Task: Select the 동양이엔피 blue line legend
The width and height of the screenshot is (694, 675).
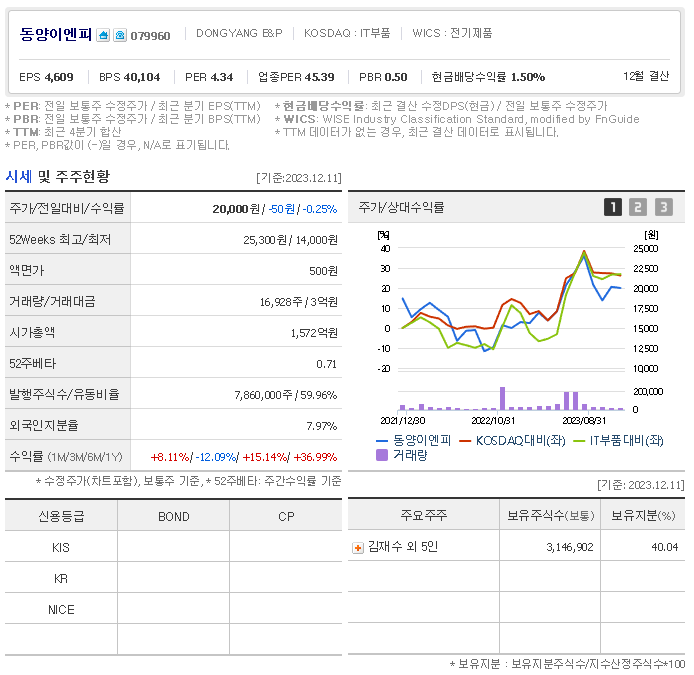Action: (x=413, y=440)
